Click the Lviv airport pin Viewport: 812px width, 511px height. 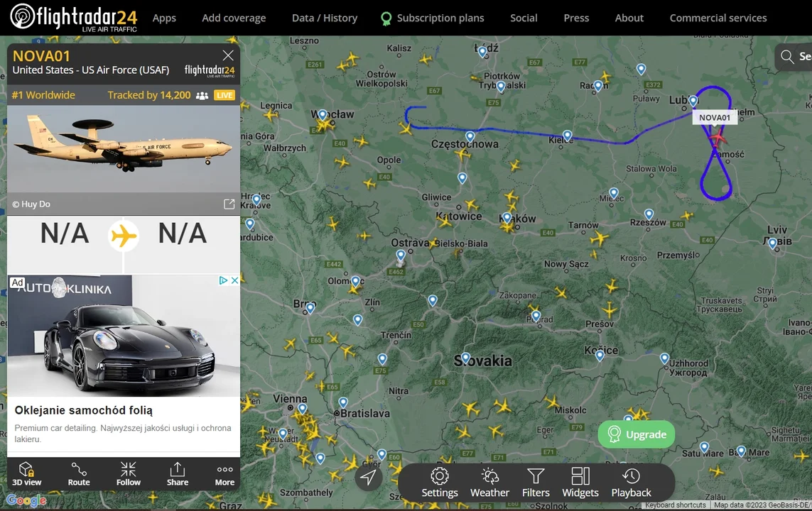[x=773, y=243]
